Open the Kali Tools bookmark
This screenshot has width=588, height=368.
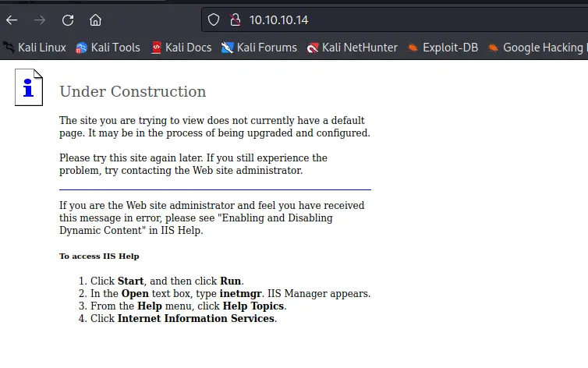pos(108,48)
